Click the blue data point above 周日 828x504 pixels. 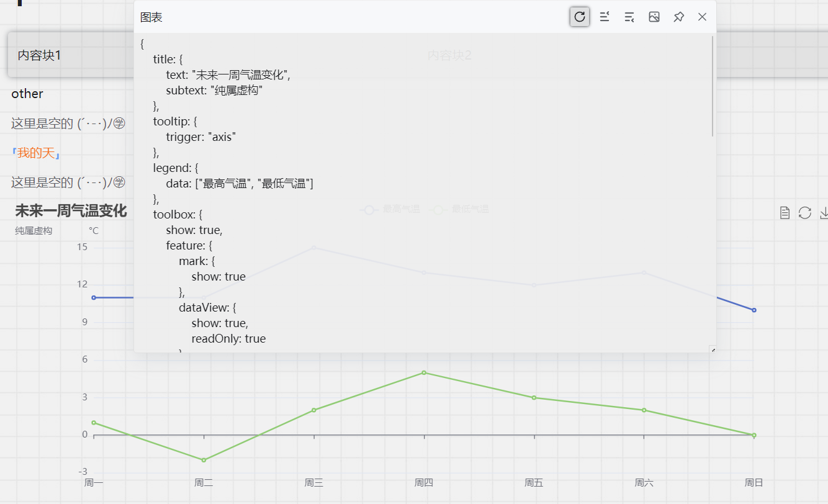click(x=754, y=310)
